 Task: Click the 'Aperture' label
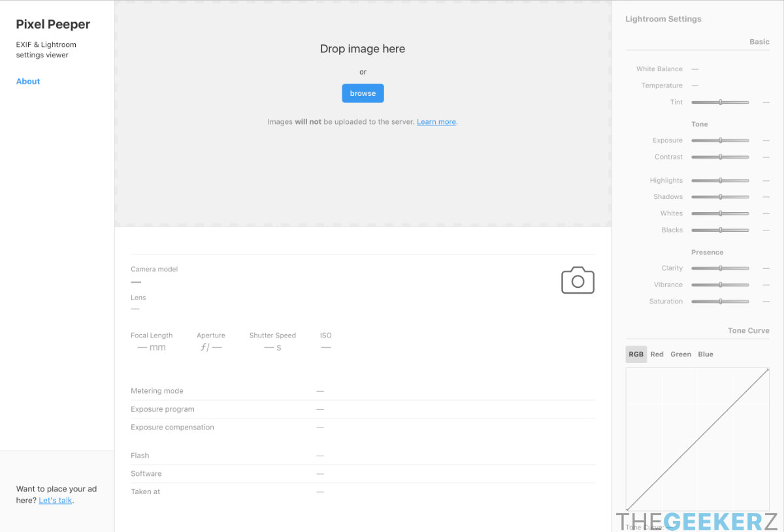211,336
